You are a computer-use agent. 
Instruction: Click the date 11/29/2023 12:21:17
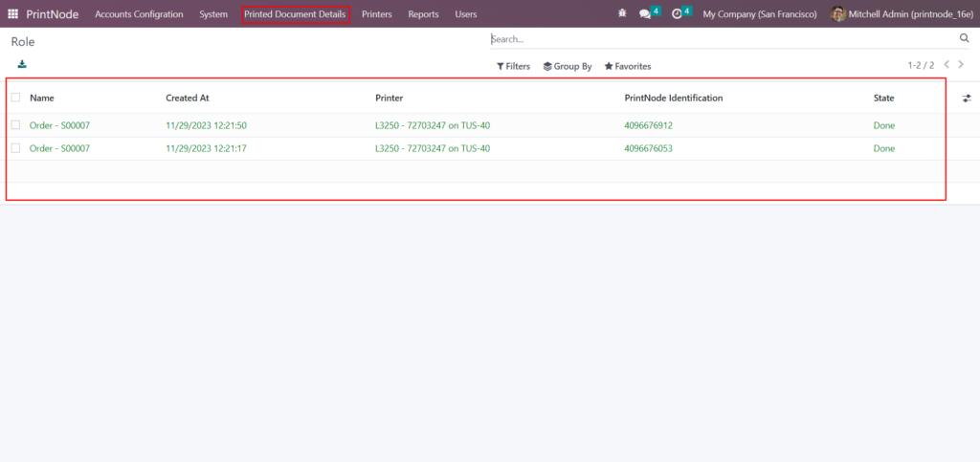tap(206, 148)
